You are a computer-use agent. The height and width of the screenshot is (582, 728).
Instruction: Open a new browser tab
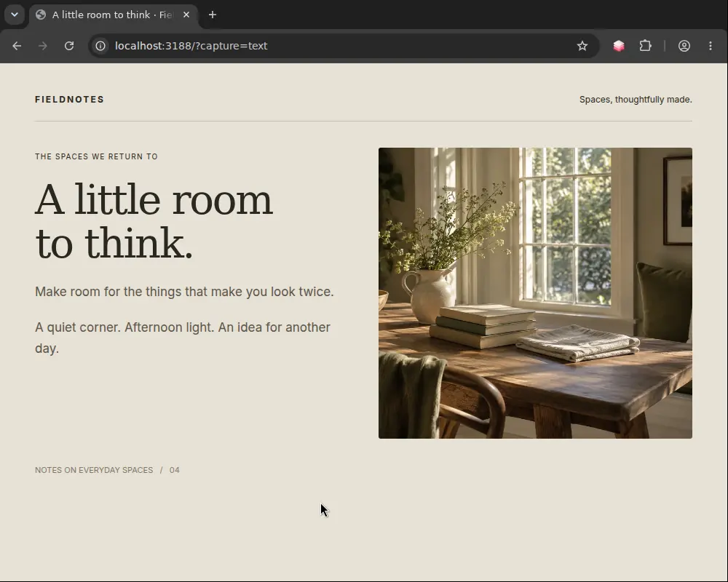pos(212,15)
